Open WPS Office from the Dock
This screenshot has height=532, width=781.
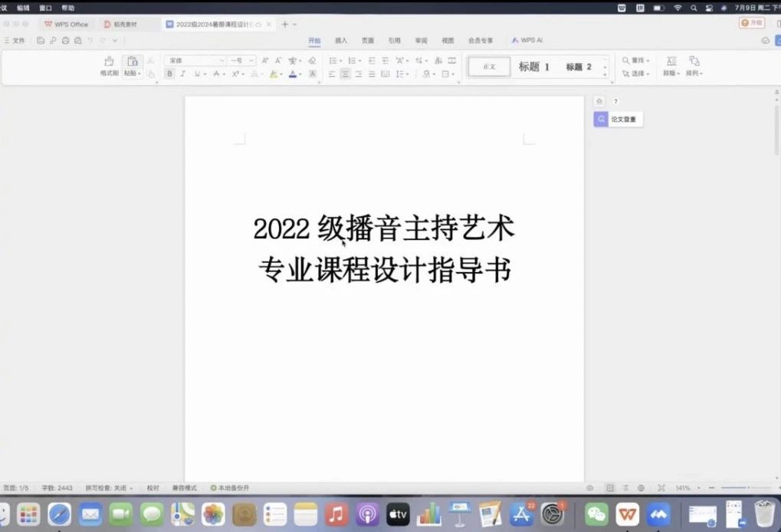click(628, 514)
